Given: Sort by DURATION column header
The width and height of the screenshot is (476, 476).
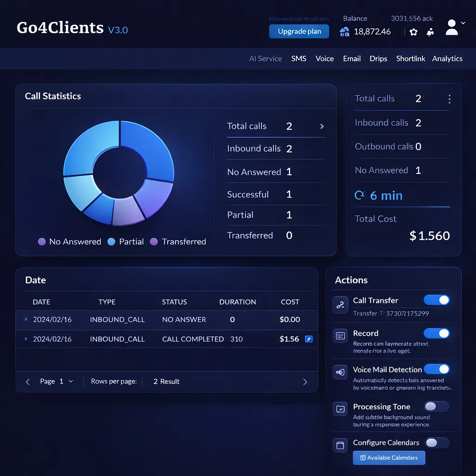Looking at the screenshot, I should tap(238, 302).
